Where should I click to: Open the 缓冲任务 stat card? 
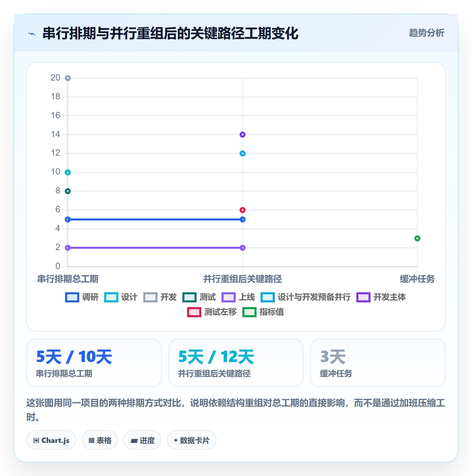[x=378, y=363]
